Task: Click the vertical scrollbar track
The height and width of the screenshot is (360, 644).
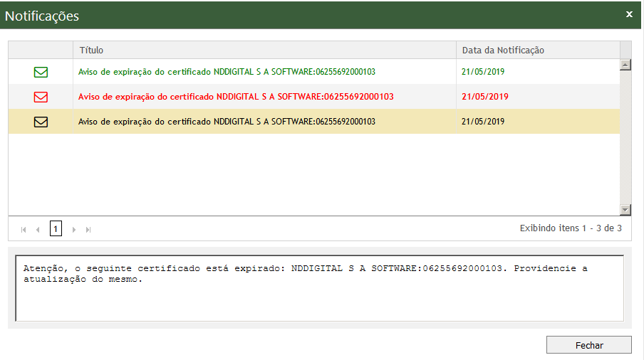Action: [625, 137]
